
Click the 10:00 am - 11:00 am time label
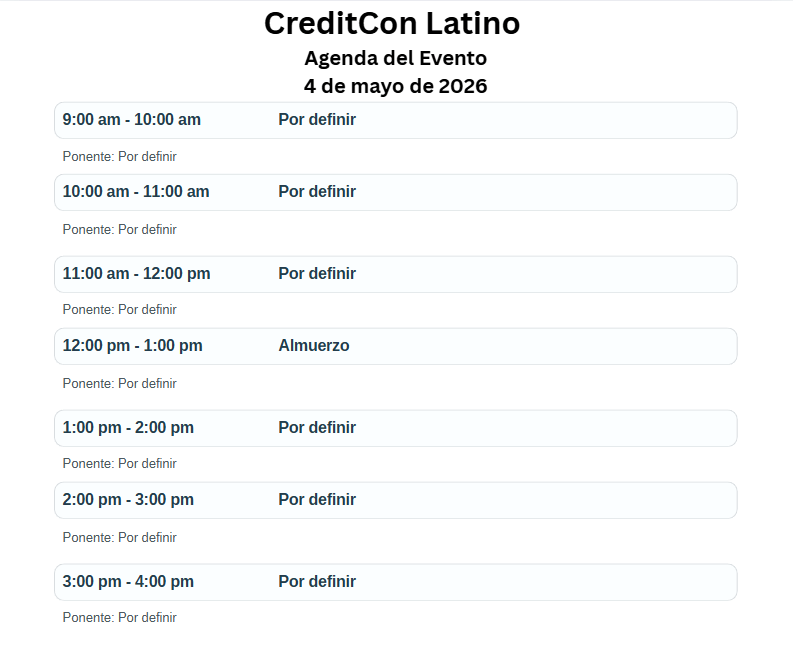pos(136,192)
